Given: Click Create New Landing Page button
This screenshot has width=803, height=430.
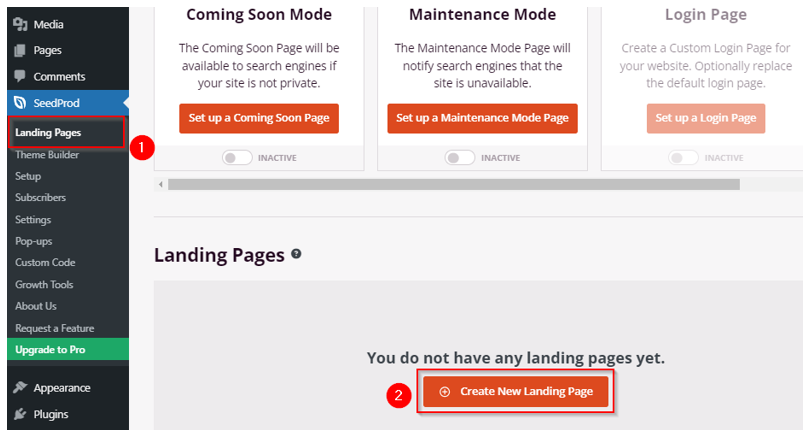Looking at the screenshot, I should 515,392.
